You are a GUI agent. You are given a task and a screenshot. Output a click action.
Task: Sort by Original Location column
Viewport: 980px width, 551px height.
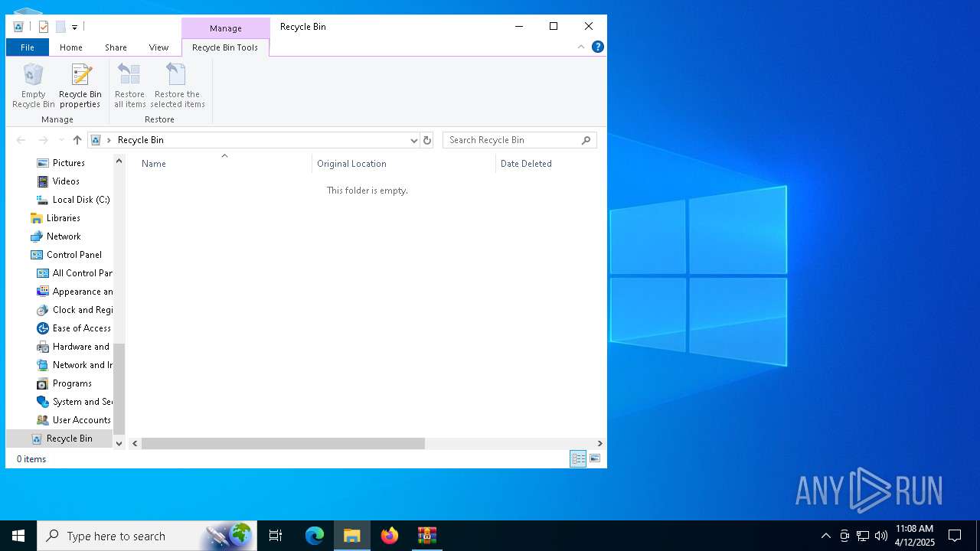tap(403, 163)
